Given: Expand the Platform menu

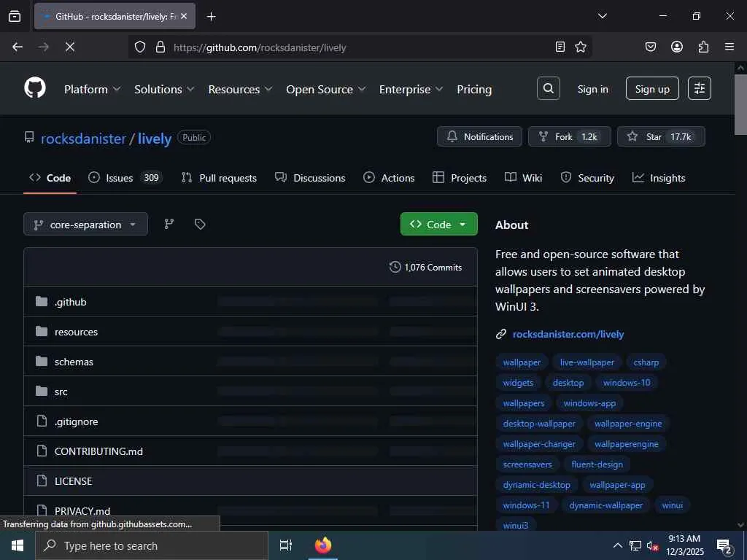Looking at the screenshot, I should tap(93, 89).
